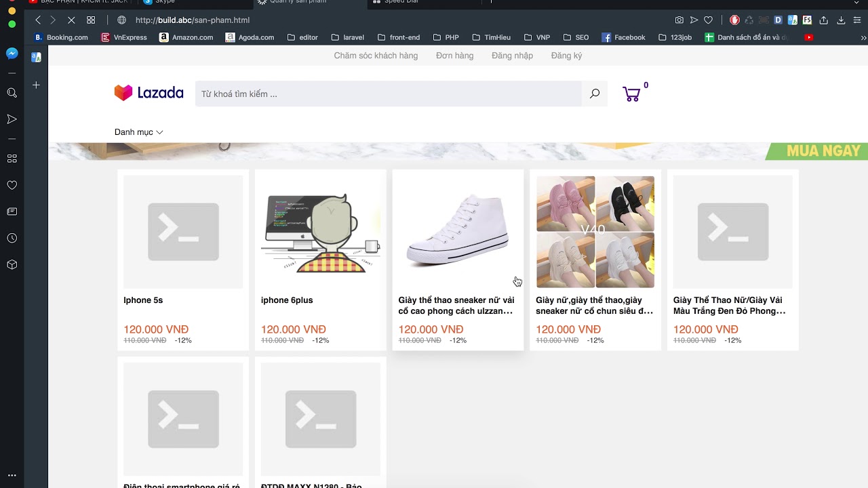Open bookmarks heart icon in sidebar
868x488 pixels.
(x=12, y=185)
